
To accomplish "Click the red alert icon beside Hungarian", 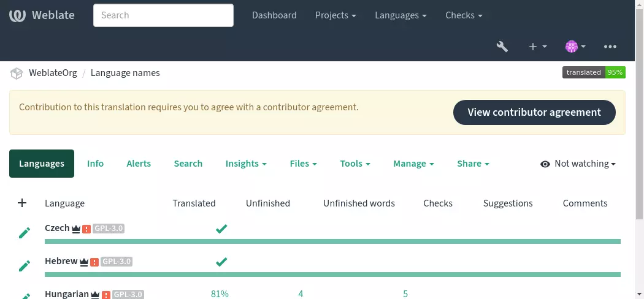I will (106, 295).
